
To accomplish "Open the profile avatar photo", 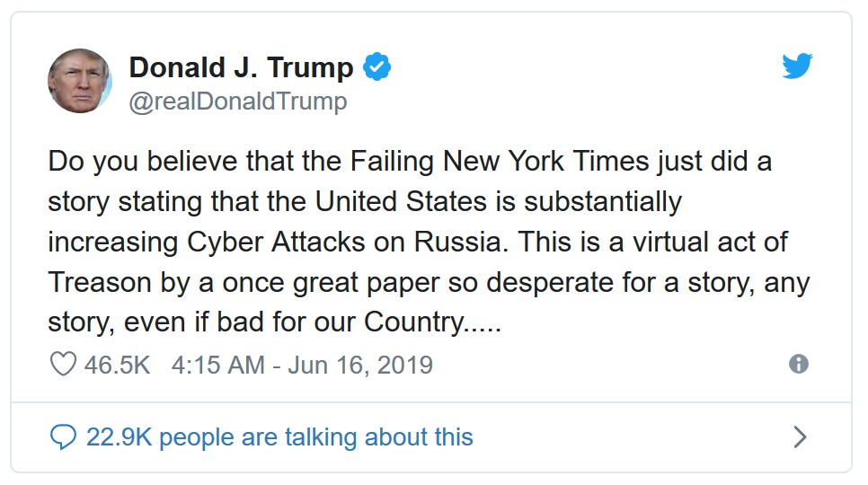I will (80, 81).
